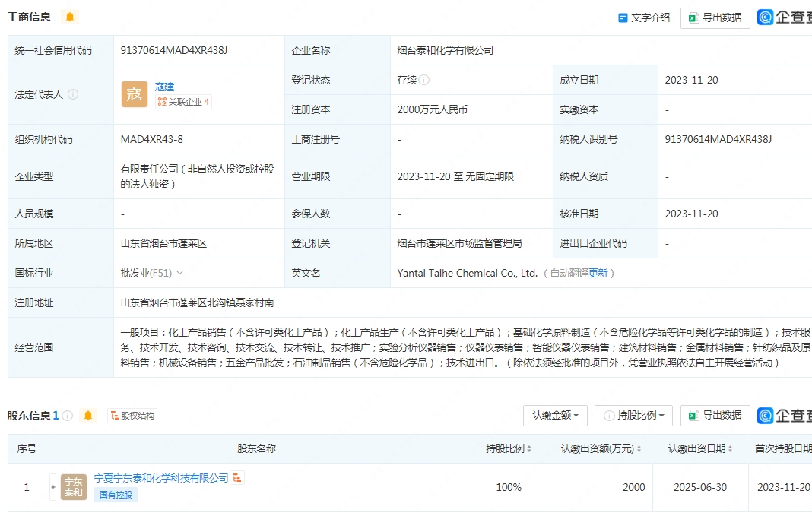812x513 pixels.
Task: Click 序号 column header
Action: point(27,449)
